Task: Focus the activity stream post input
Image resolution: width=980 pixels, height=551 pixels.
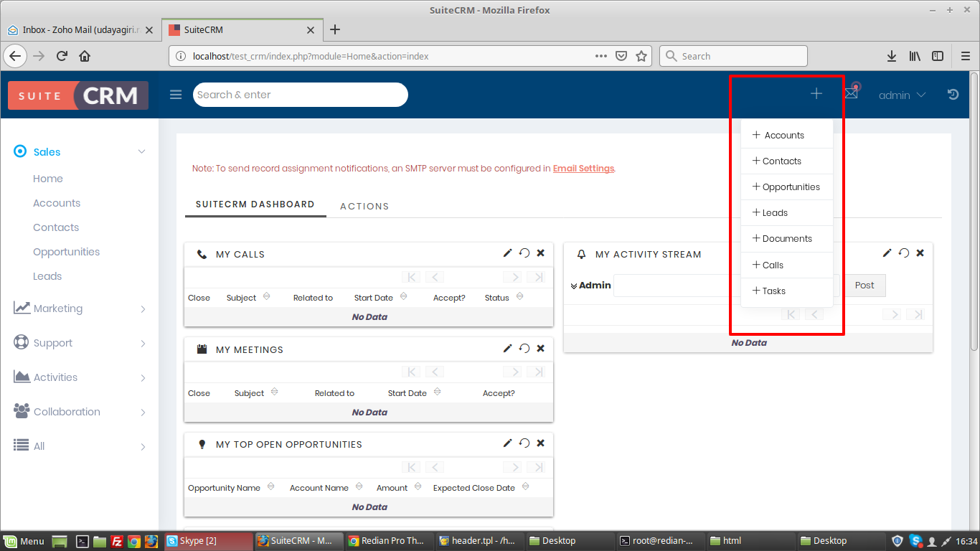Action: [x=727, y=286]
